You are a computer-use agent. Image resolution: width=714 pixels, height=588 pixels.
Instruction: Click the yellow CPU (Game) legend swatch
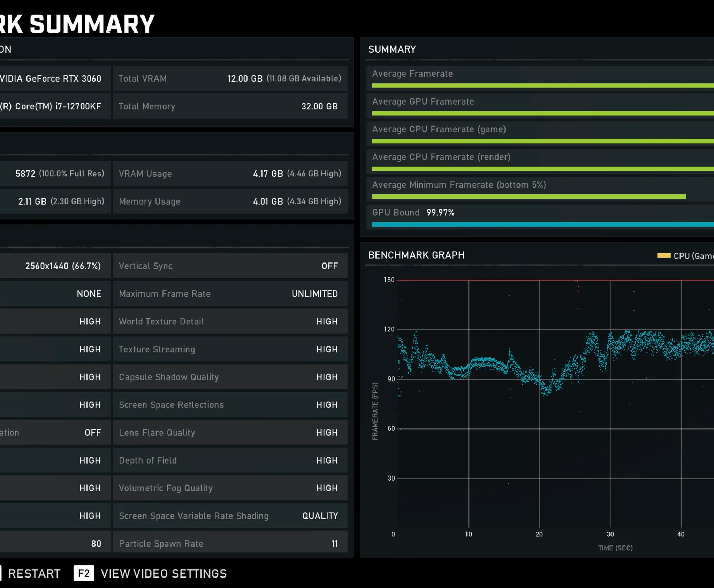[x=664, y=255]
